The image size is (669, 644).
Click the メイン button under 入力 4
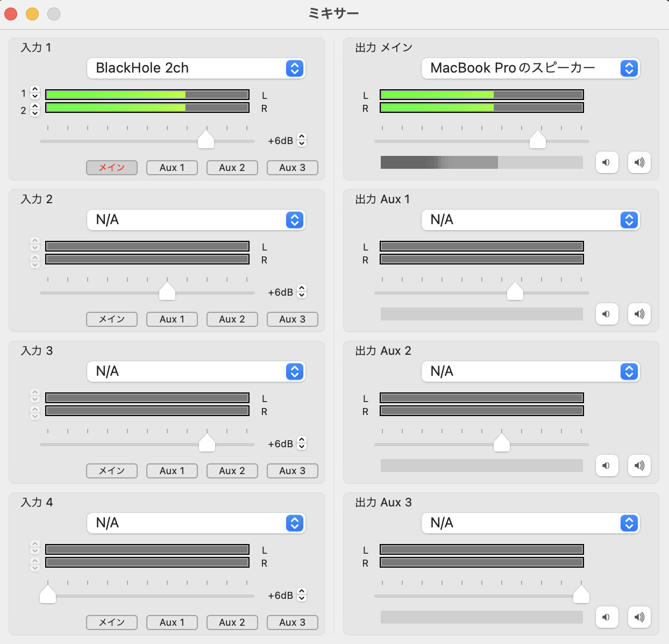tap(112, 622)
